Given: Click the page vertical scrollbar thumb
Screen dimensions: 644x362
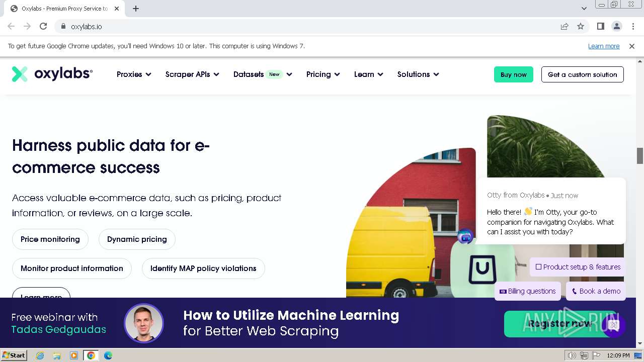Looking at the screenshot, I should tap(640, 156).
